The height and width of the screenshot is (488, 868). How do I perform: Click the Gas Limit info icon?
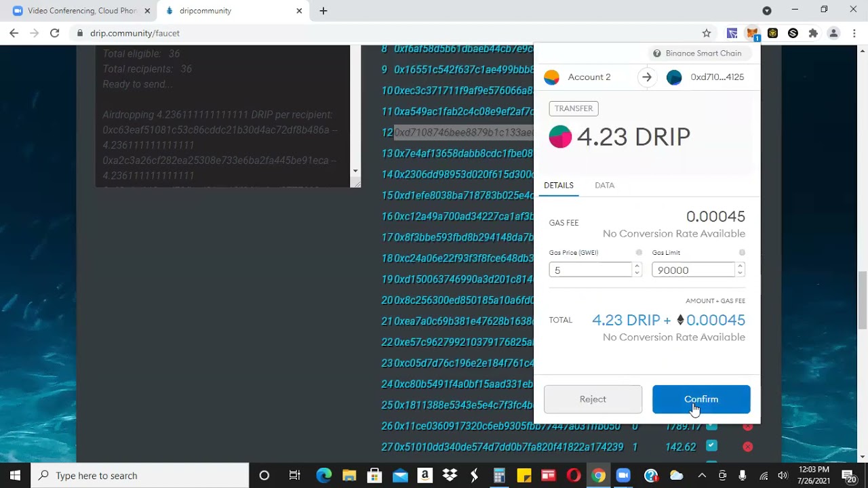pos(742,253)
